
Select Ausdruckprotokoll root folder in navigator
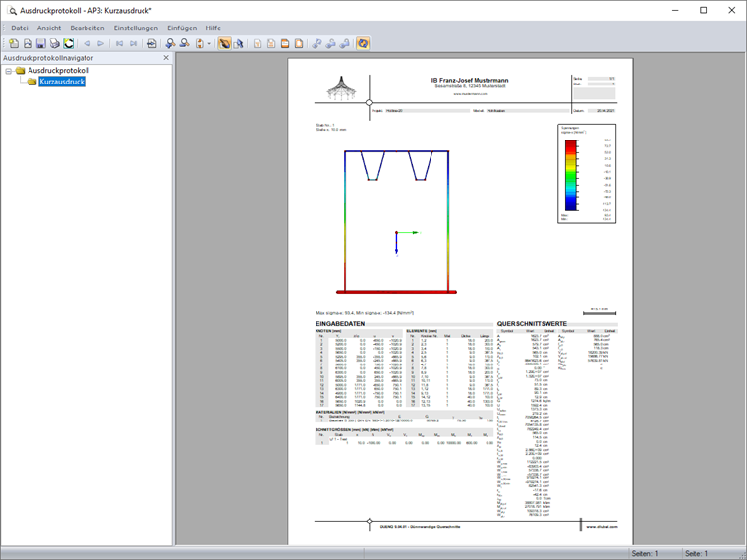tap(58, 71)
